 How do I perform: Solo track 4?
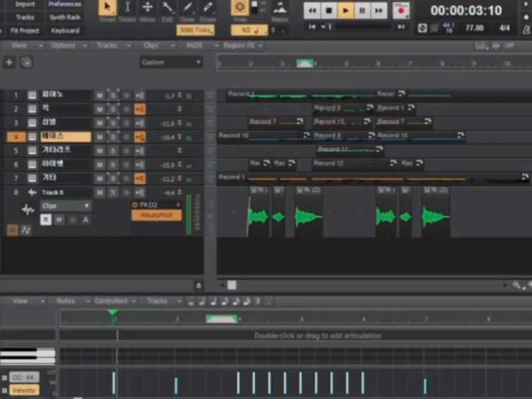[x=112, y=137]
